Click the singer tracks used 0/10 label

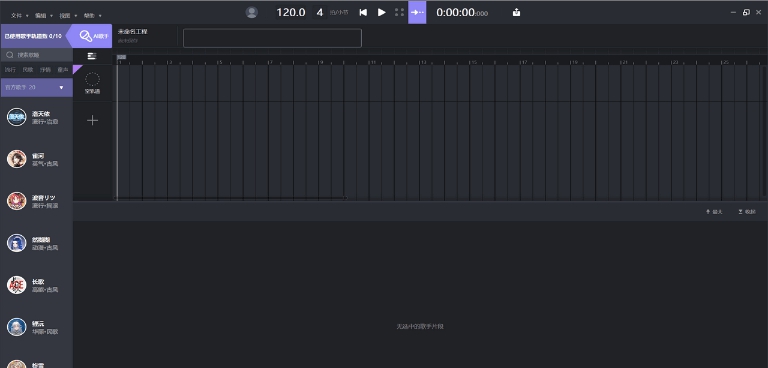point(33,36)
